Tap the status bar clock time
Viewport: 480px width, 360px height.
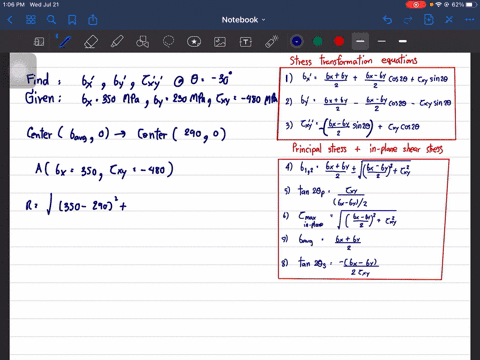13,5
